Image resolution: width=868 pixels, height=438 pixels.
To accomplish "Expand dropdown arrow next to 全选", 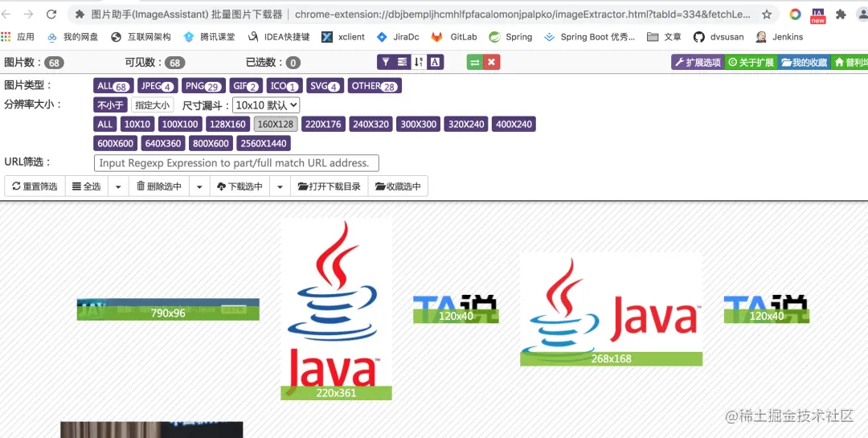I will [x=118, y=186].
